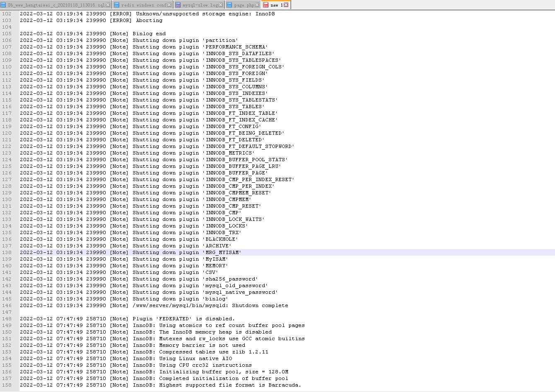Screen dimensions: 555x392
Task: Click the text 'Unknown/unsupported storage engine: InnoDB'
Action: (205, 14)
